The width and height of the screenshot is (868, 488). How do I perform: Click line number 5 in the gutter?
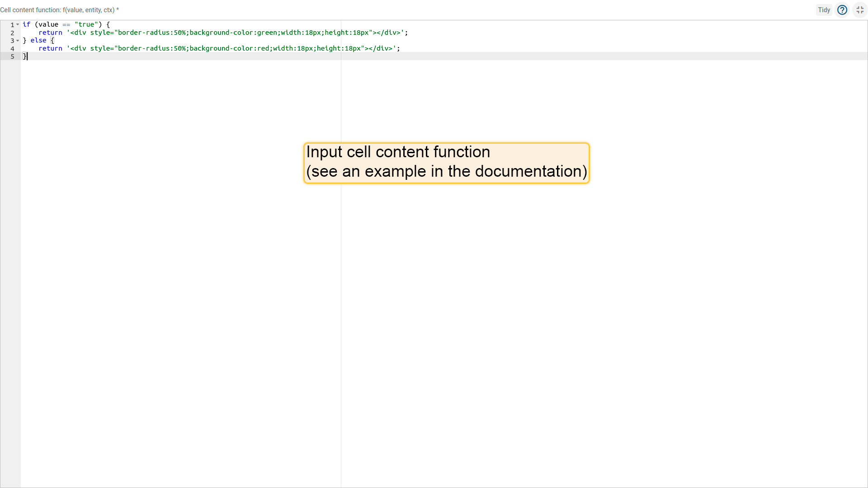(12, 56)
